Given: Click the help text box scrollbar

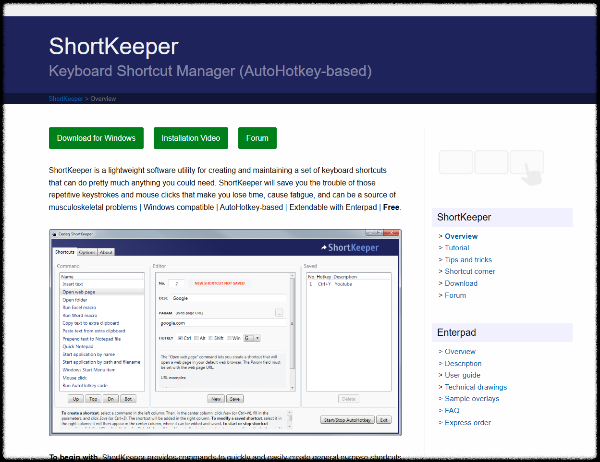Looking at the screenshot, I should point(290,420).
